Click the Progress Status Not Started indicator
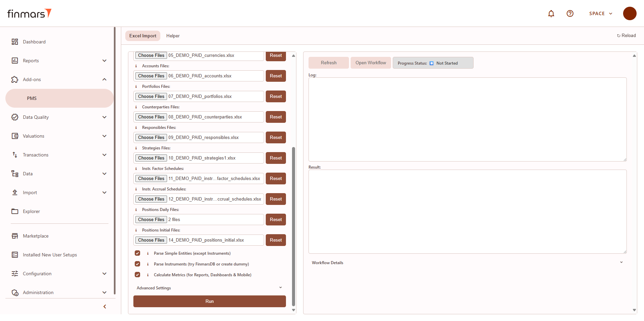The height and width of the screenshot is (321, 644). pyautogui.click(x=433, y=63)
